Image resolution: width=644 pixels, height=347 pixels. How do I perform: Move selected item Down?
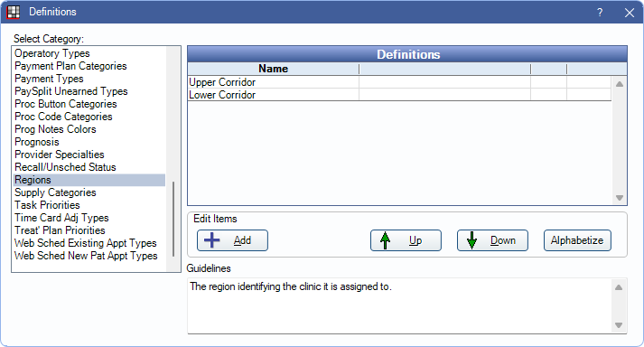[492, 240]
